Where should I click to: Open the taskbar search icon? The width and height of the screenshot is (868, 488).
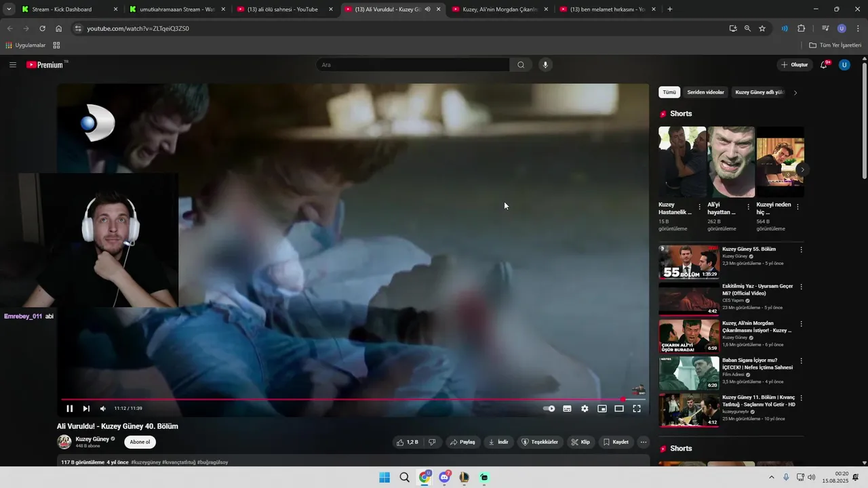[x=405, y=478]
